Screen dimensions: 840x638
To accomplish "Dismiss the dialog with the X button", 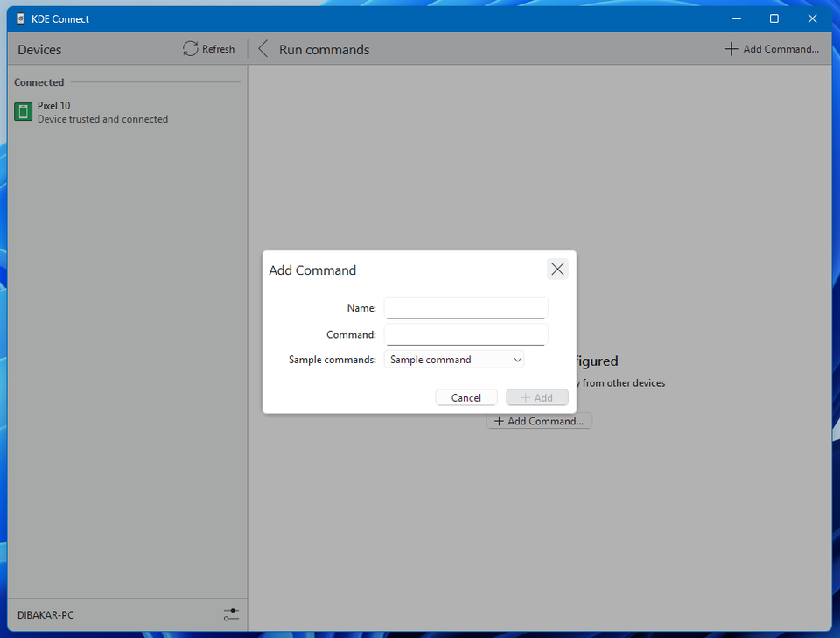I will (x=557, y=269).
